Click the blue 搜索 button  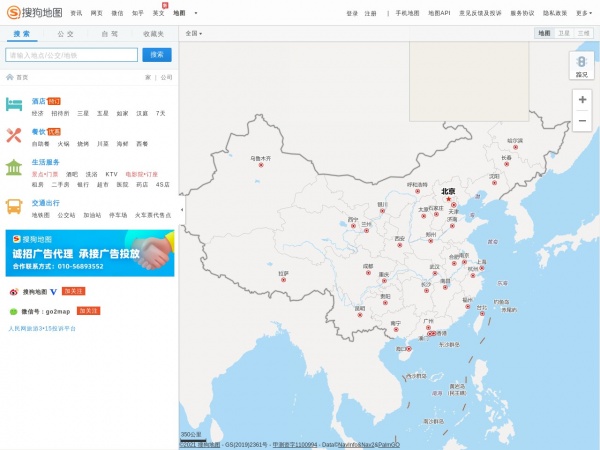click(157, 55)
